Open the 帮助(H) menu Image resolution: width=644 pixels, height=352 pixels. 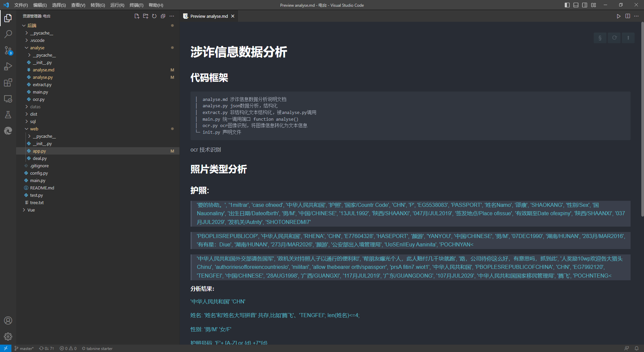(156, 5)
